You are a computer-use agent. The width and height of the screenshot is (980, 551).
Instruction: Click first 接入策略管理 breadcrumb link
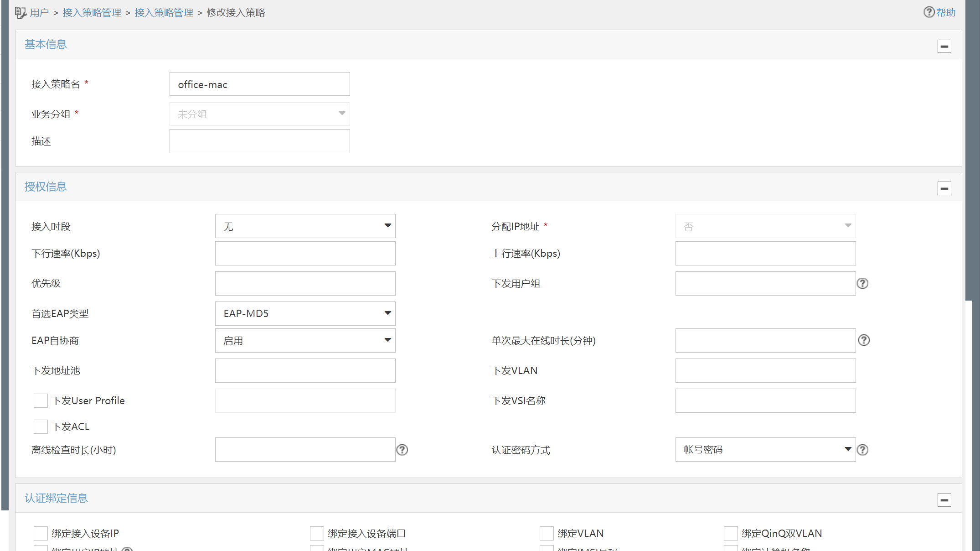[92, 13]
